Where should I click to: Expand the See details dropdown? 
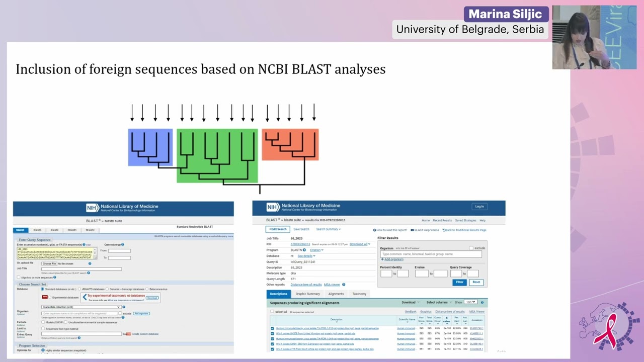pyautogui.click(x=306, y=256)
